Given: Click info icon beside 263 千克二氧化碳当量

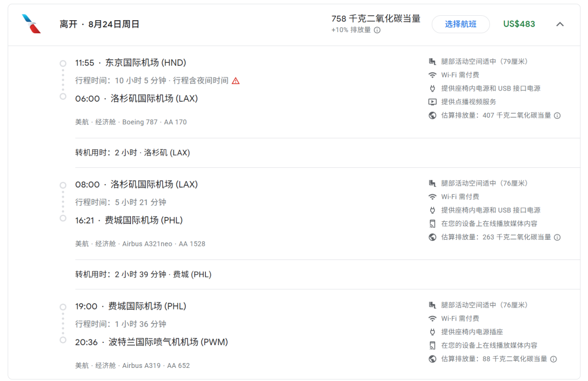Looking at the screenshot, I should [557, 237].
